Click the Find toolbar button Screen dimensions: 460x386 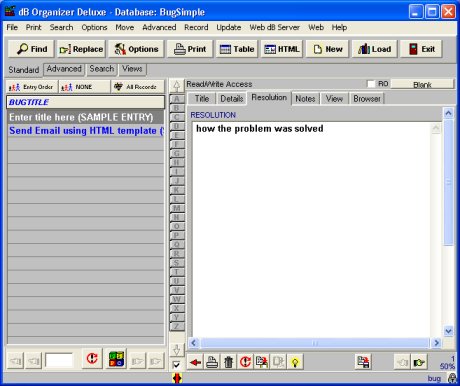point(31,49)
